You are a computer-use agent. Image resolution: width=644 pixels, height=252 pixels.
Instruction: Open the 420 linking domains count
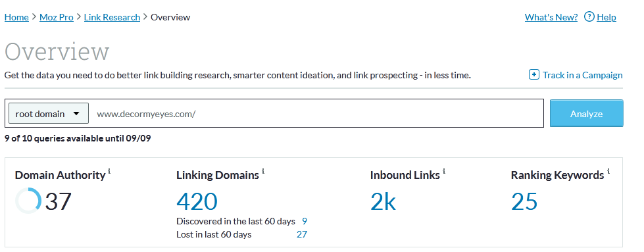(x=197, y=201)
